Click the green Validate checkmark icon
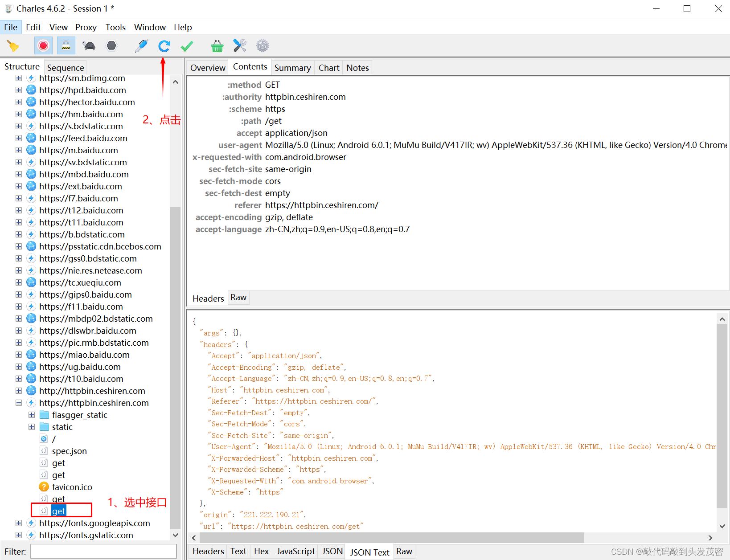Screen dimensions: 730x560 pyautogui.click(x=187, y=45)
